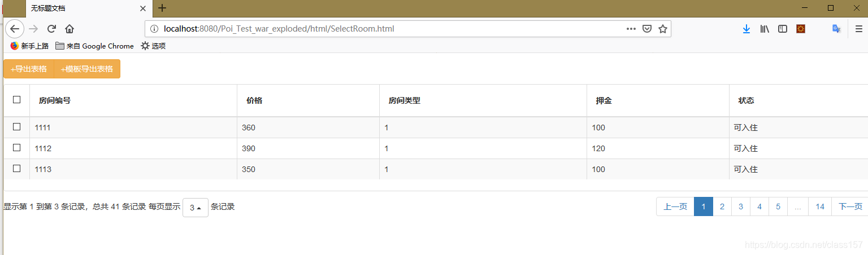Image resolution: width=868 pixels, height=255 pixels.
Task: Click the +导出表格 button
Action: 28,69
